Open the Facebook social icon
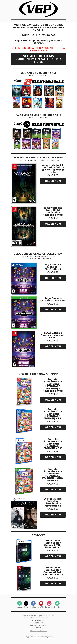The image size is (77, 644). (33, 603)
